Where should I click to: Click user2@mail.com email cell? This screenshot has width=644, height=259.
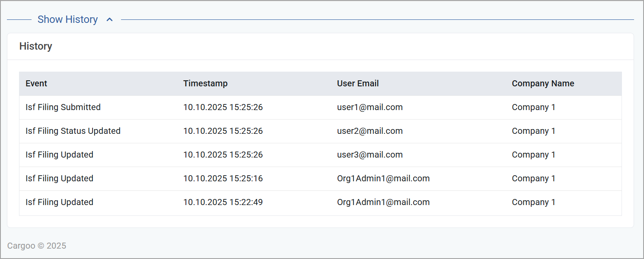point(370,131)
